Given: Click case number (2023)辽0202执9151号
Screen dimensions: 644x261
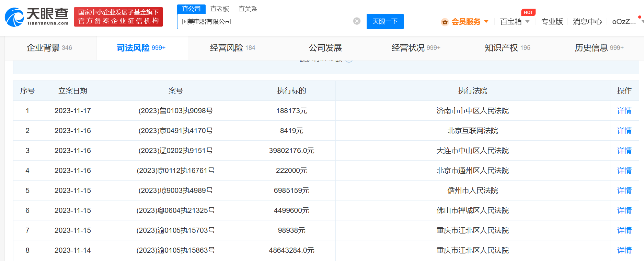Looking at the screenshot, I should (x=176, y=151).
